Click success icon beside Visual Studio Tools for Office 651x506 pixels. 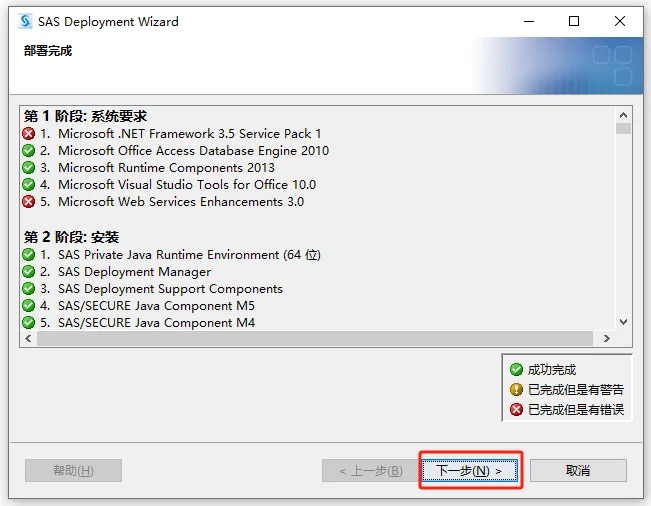[x=29, y=185]
